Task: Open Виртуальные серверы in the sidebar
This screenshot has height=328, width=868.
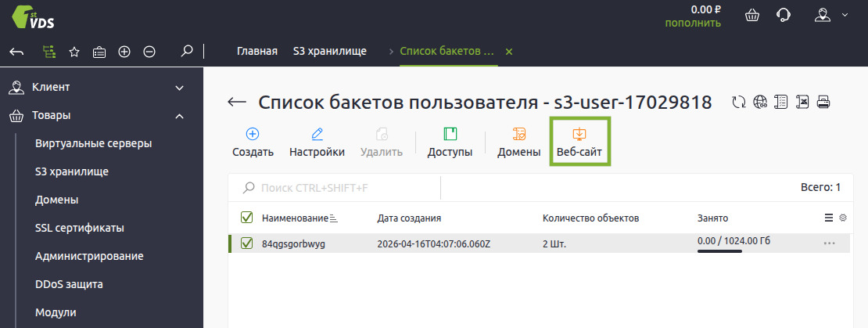Action: click(x=93, y=143)
